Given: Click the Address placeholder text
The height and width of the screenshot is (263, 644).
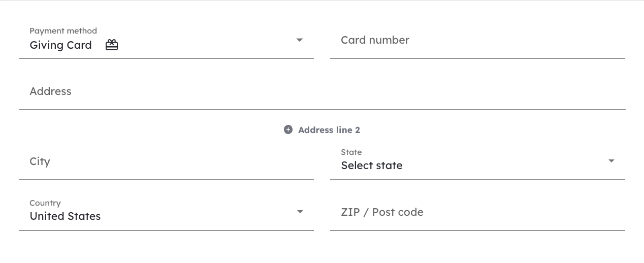Looking at the screenshot, I should point(51,91).
